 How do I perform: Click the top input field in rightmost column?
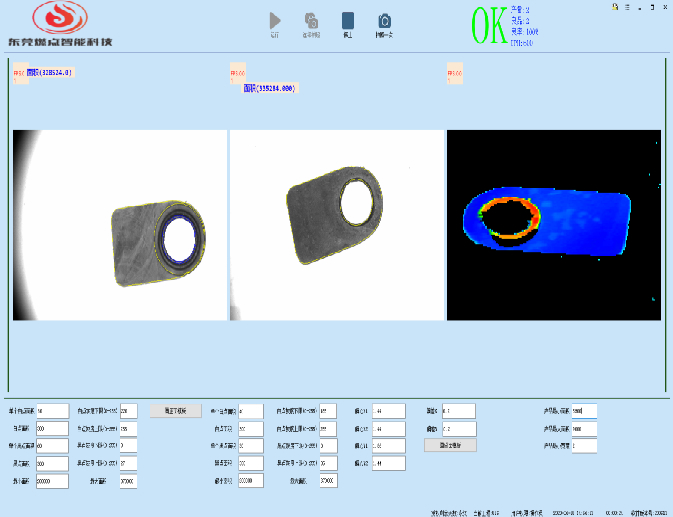point(583,411)
